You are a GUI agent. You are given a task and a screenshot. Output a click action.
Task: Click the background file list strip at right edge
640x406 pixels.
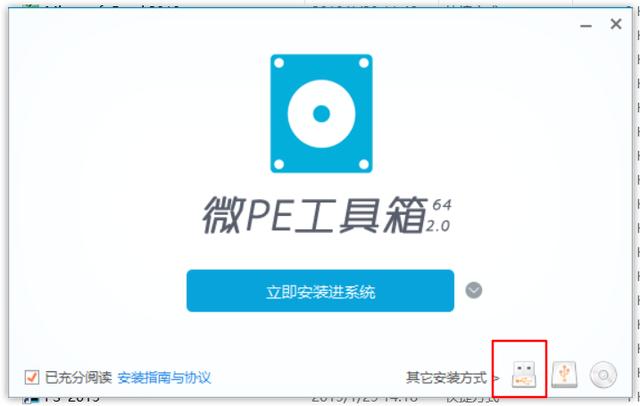click(x=637, y=204)
